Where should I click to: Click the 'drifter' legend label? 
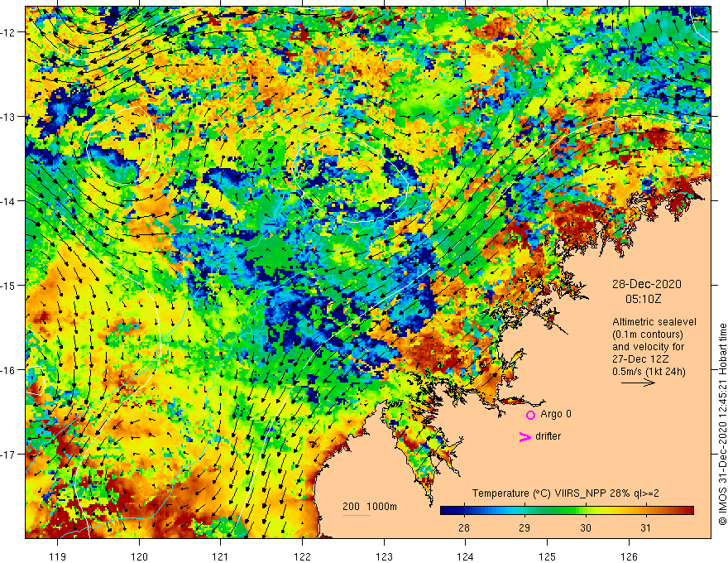548,436
